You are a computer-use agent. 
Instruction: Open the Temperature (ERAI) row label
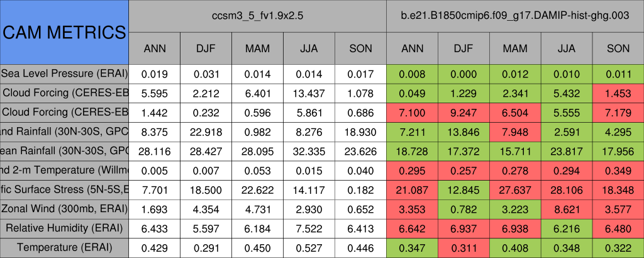click(x=64, y=248)
